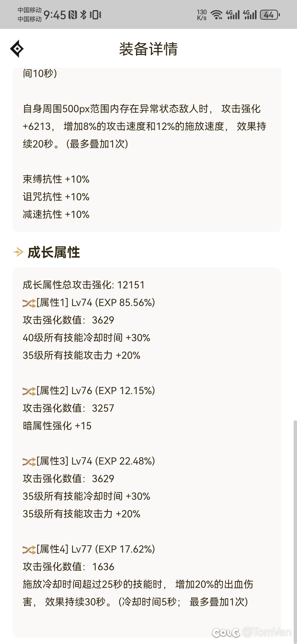297x644 pixels.
Task: Tap the 成长属性总攻击强化: 12151 line
Action: [x=84, y=285]
